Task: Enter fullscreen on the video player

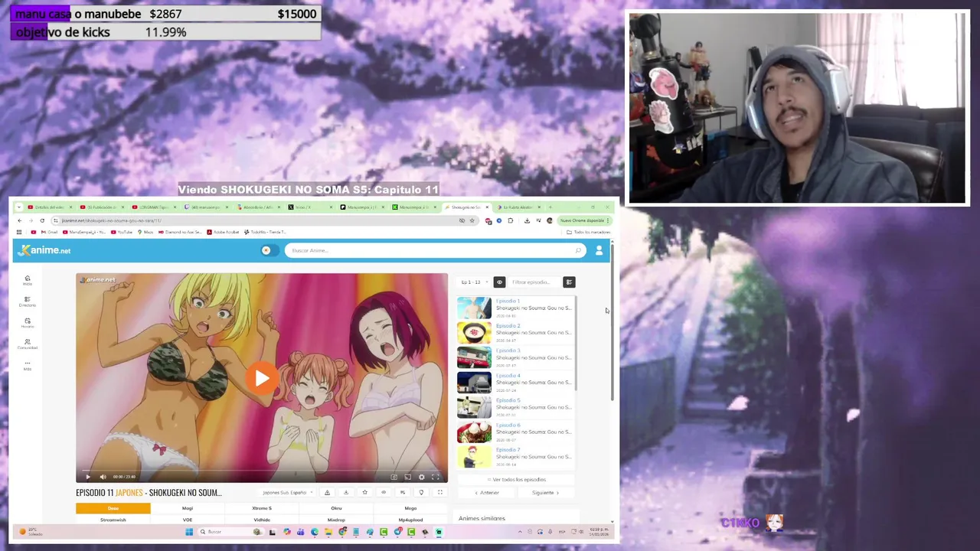Action: click(x=436, y=477)
